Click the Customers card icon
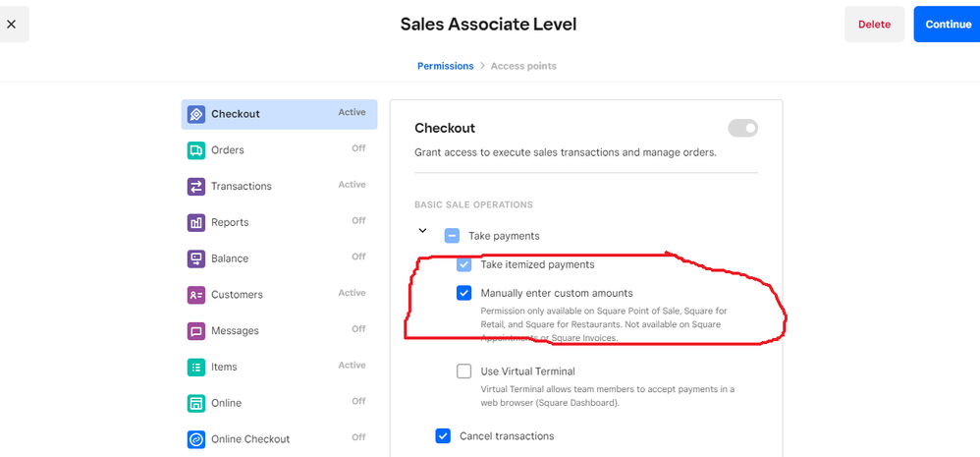 point(195,295)
